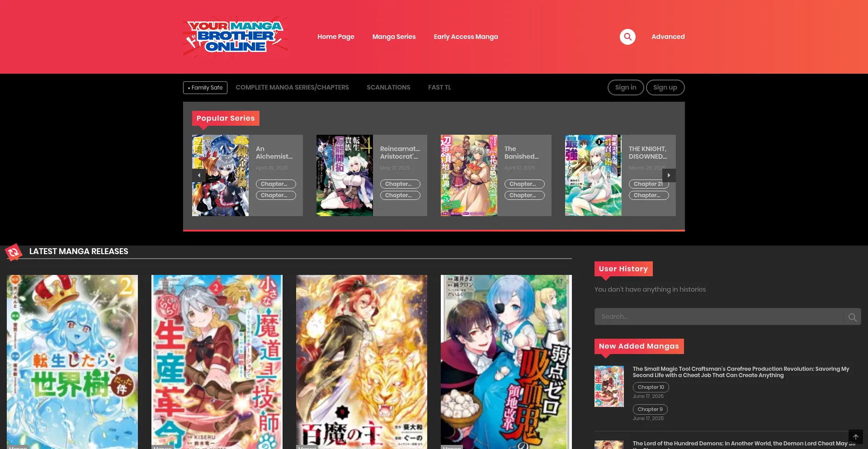
Task: Open Chapter 21 of The Knight, Disowned
Action: click(649, 184)
